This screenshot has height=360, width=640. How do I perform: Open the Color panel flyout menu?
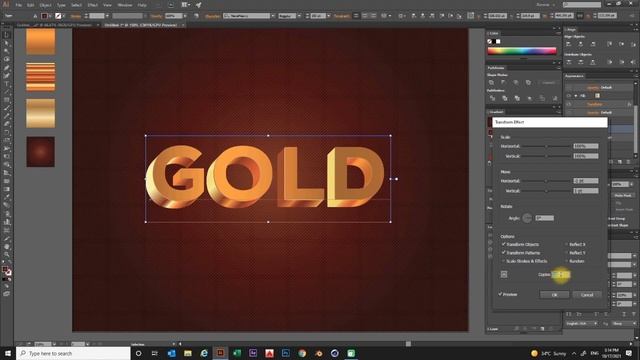pyautogui.click(x=558, y=33)
